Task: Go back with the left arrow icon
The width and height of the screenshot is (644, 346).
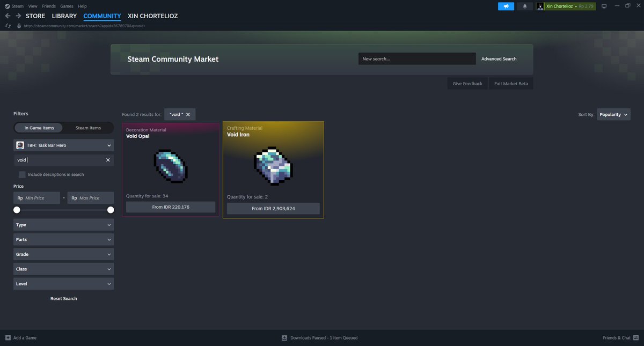Action: (x=8, y=16)
